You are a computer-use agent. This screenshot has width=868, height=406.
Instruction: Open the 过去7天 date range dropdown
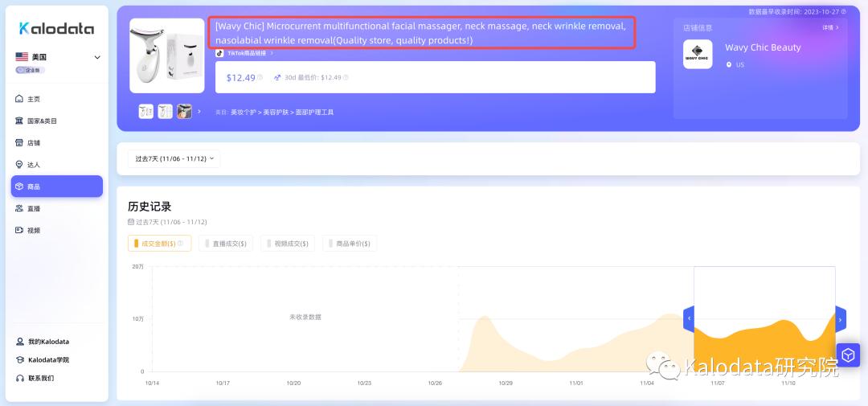[x=174, y=158]
